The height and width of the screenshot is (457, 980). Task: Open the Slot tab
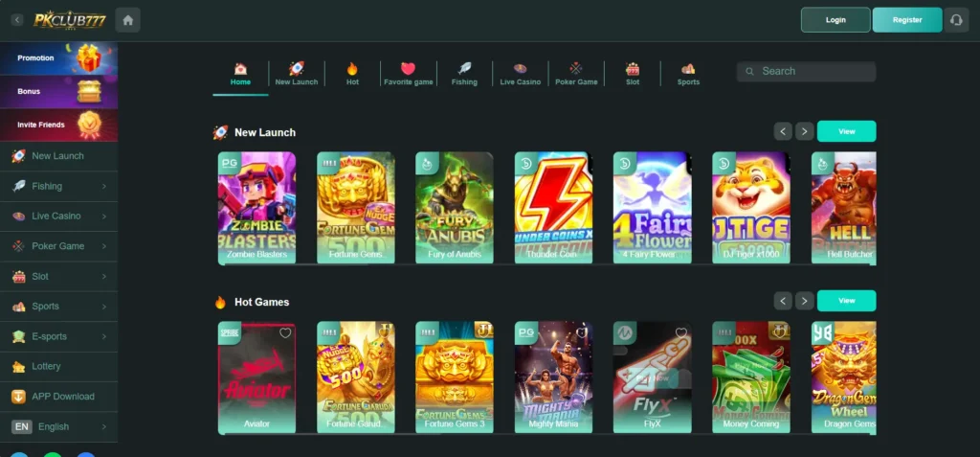click(x=633, y=75)
